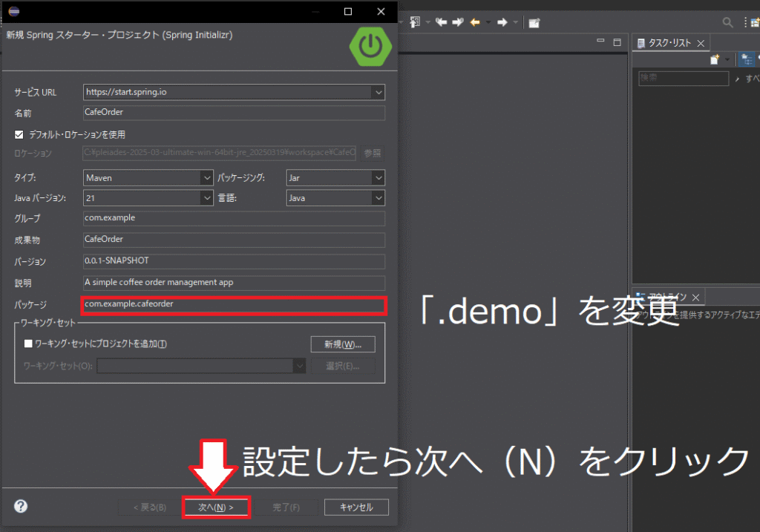Click the next edit location arrow icon
760x532 pixels.
458,22
